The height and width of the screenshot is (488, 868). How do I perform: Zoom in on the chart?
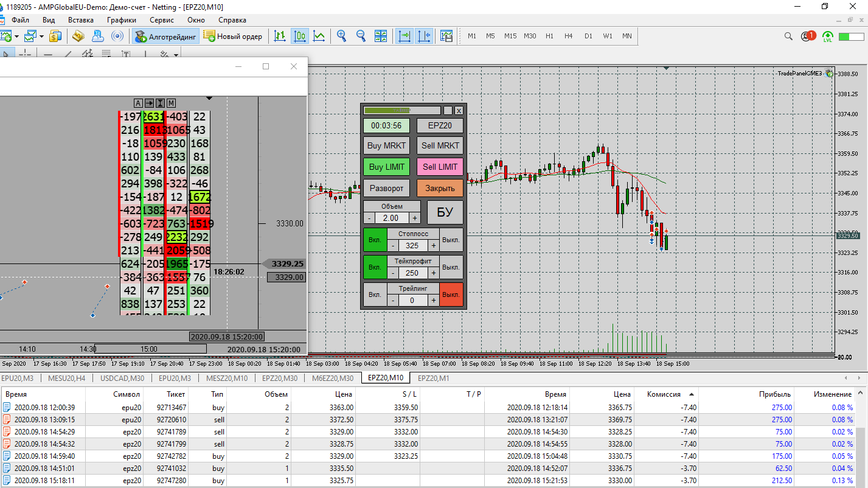coord(342,36)
